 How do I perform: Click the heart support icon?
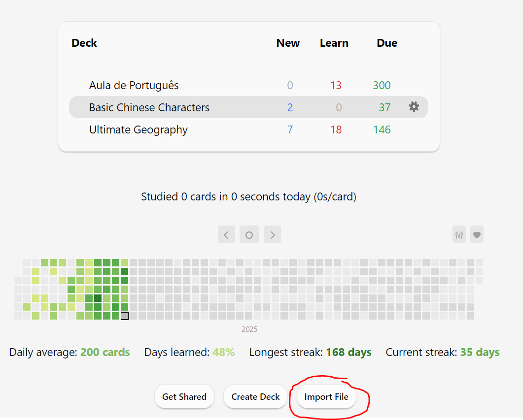(x=477, y=234)
